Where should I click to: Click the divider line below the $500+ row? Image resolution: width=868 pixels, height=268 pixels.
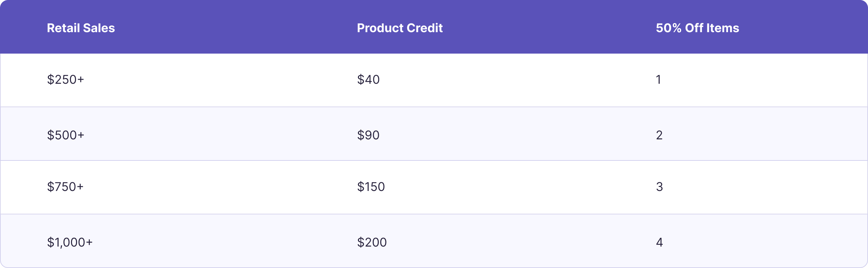[434, 160]
